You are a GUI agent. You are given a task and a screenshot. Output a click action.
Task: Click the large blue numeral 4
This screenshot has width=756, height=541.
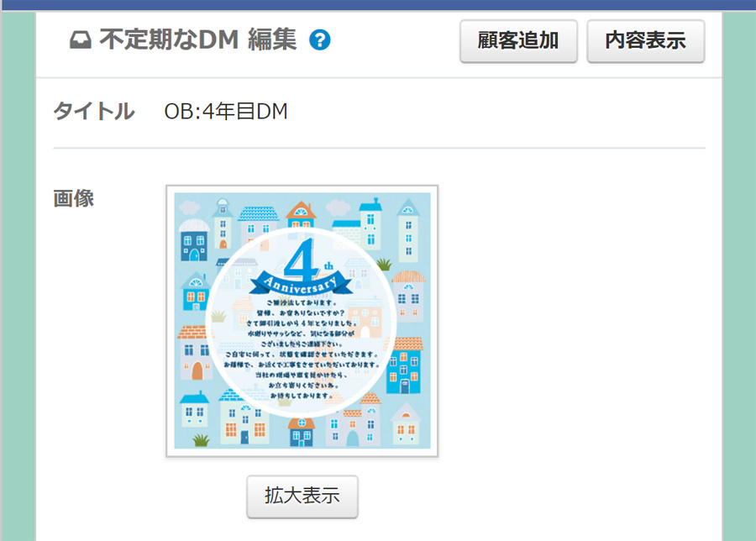[x=301, y=260]
